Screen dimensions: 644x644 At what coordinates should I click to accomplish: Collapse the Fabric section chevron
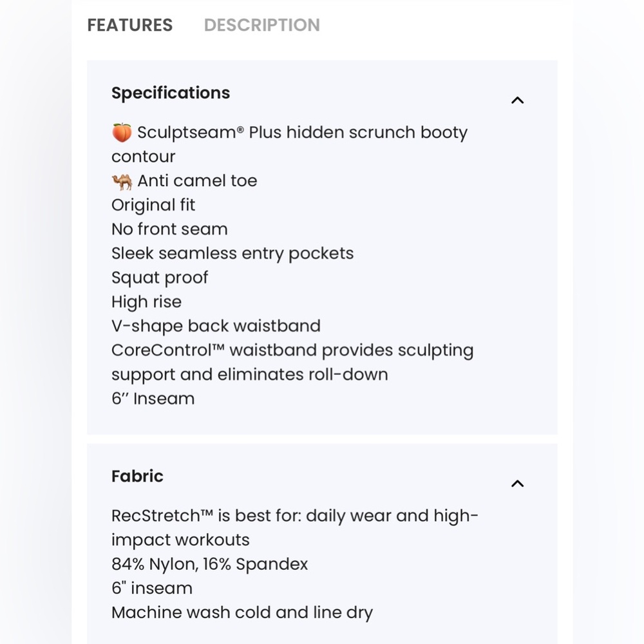click(517, 484)
